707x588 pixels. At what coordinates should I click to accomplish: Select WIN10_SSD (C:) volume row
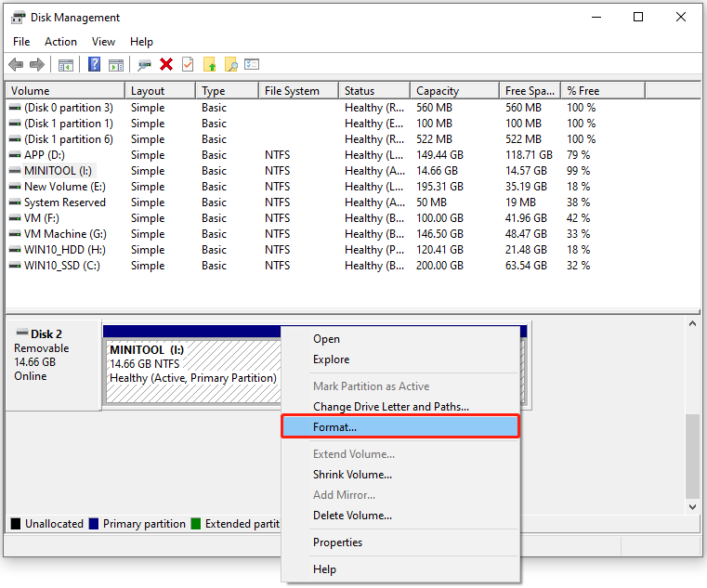[61, 266]
